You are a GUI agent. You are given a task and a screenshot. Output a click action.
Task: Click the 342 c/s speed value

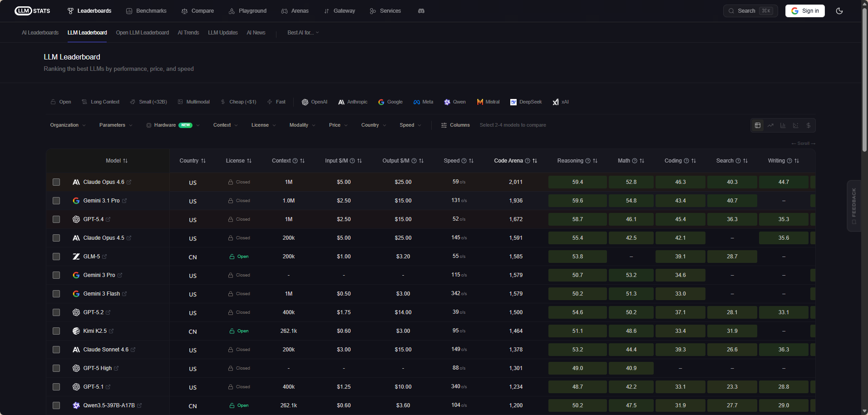coord(459,294)
